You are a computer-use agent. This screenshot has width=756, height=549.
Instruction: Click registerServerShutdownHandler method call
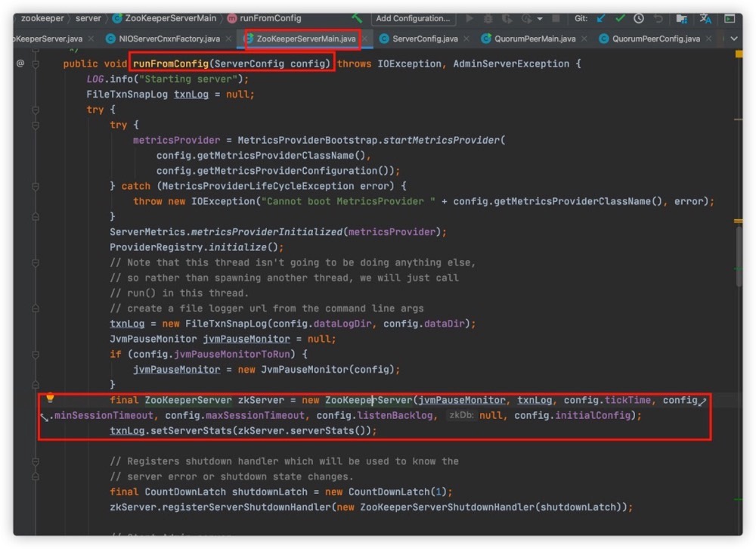click(x=247, y=507)
